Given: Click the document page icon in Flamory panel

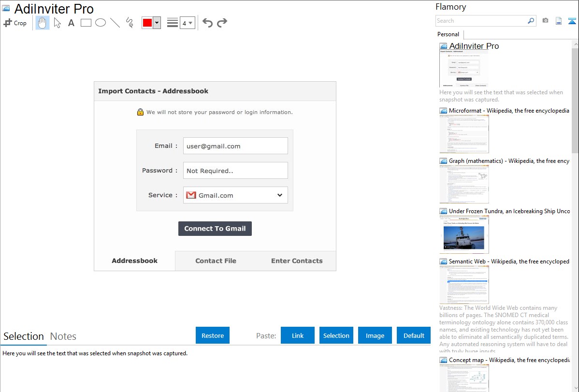Looking at the screenshot, I should point(559,21).
